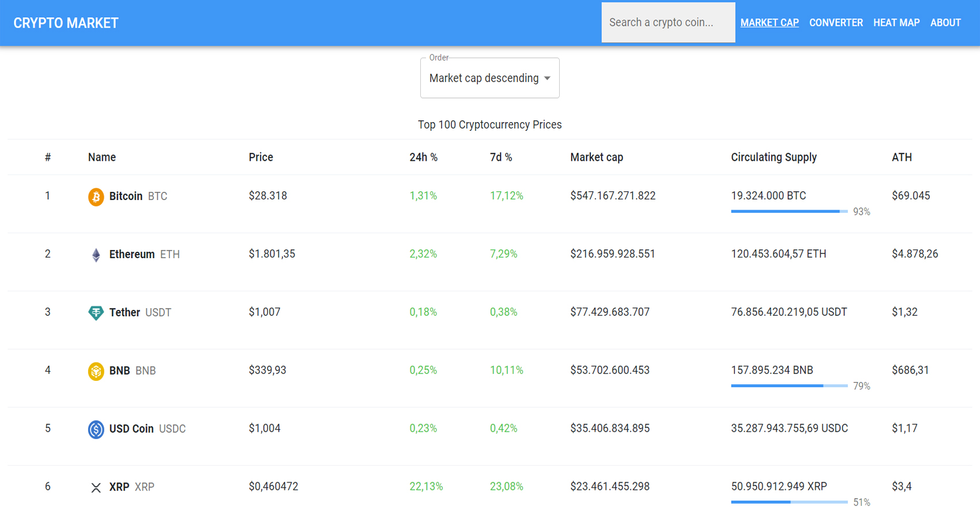The image size is (980, 514).
Task: Click the USDT ticker label
Action: pos(158,313)
